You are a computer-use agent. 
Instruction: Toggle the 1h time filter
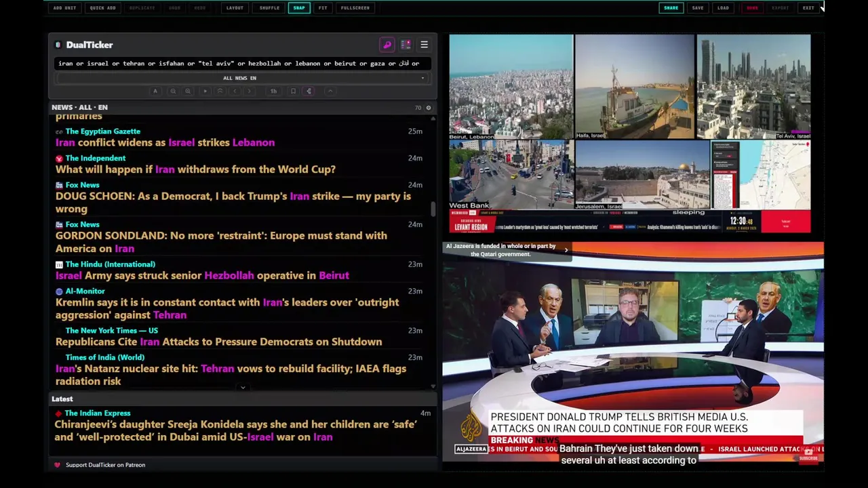[273, 91]
